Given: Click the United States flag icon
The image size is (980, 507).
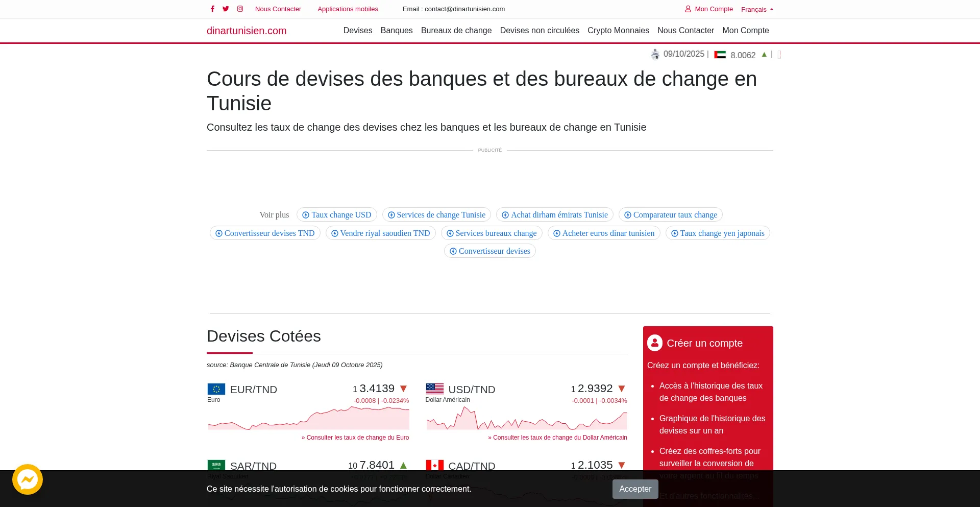Looking at the screenshot, I should click(x=434, y=389).
